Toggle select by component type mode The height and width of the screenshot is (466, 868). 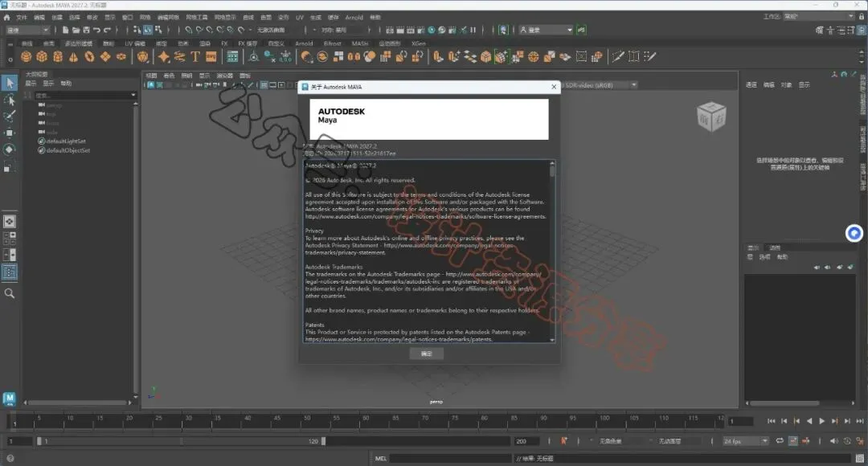point(159,30)
